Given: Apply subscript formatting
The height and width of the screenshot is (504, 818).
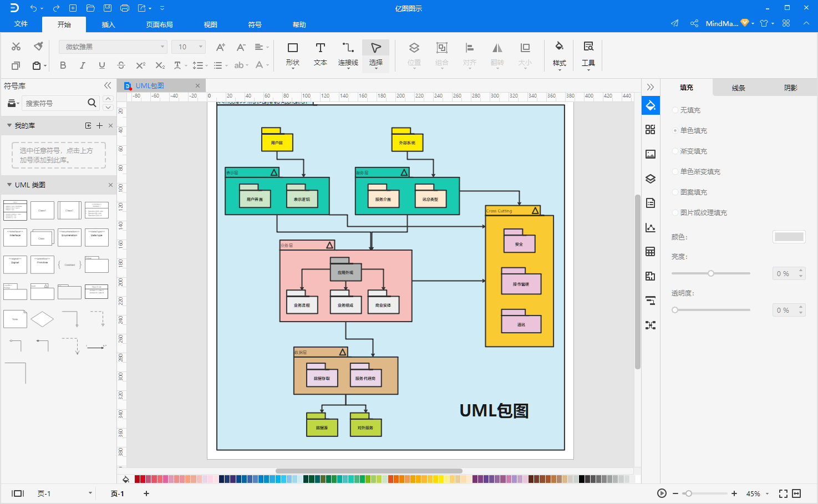Looking at the screenshot, I should click(160, 65).
